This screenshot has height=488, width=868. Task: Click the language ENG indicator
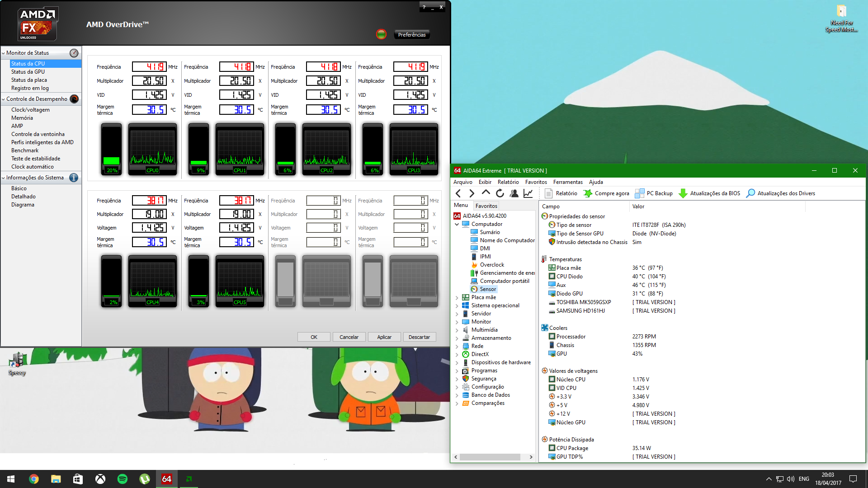[x=804, y=479]
